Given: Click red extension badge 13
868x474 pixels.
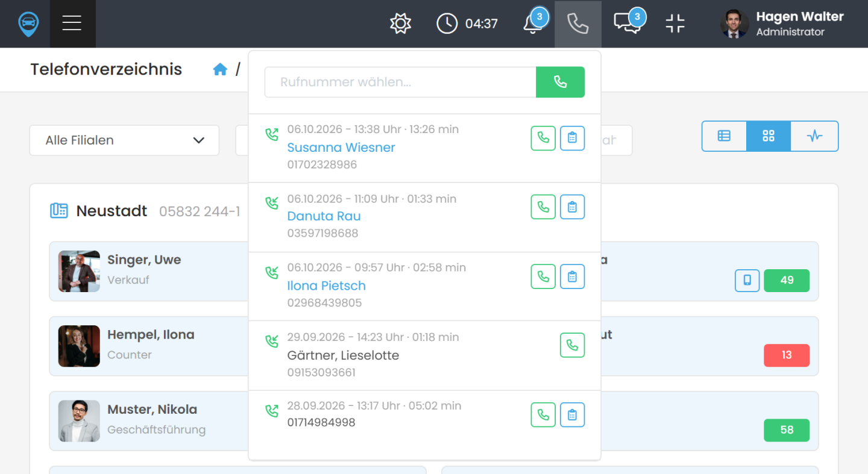Looking at the screenshot, I should 787,355.
